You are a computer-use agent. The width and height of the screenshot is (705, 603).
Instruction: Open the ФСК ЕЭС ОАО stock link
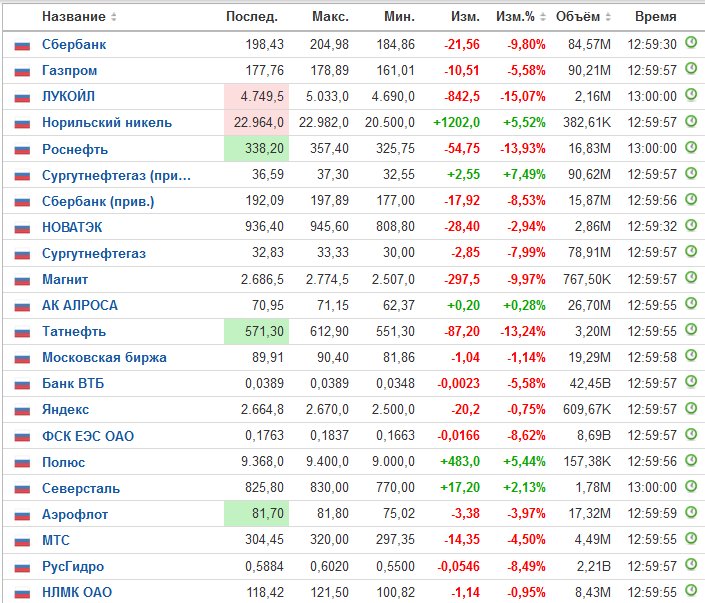click(88, 436)
